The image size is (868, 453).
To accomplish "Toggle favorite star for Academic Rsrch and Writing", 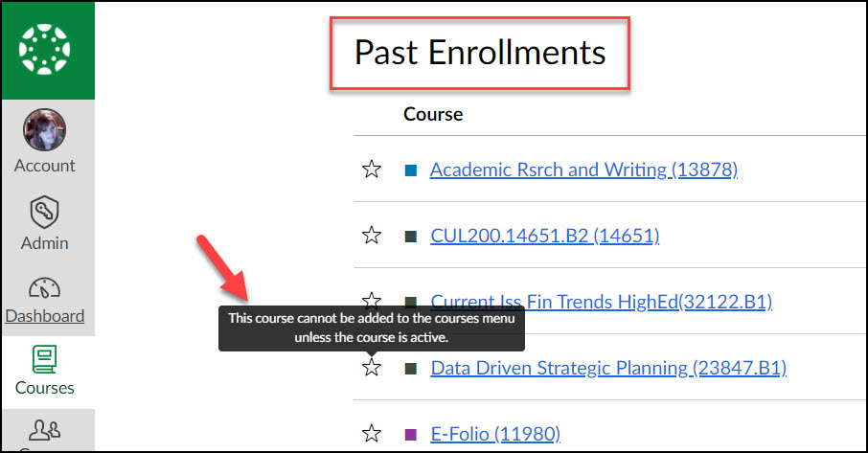I will pyautogui.click(x=372, y=169).
